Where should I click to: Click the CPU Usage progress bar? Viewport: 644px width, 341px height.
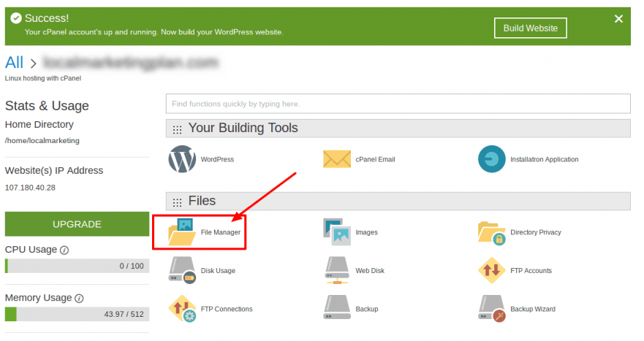[77, 266]
